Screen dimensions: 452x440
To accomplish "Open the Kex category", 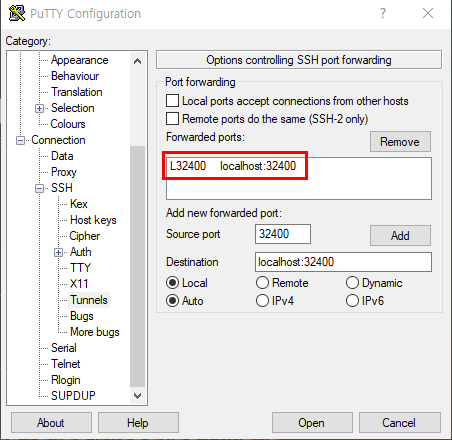I will [79, 204].
